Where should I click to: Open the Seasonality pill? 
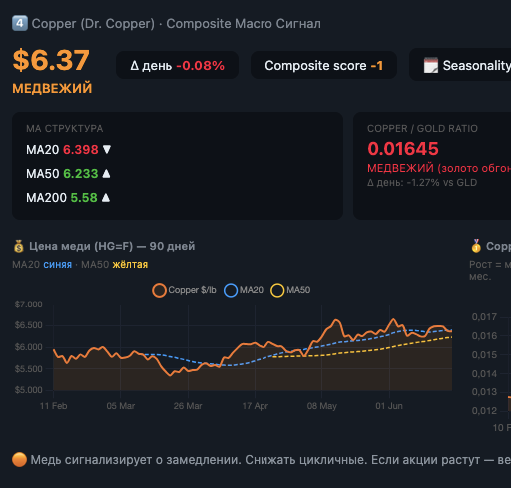(x=460, y=65)
